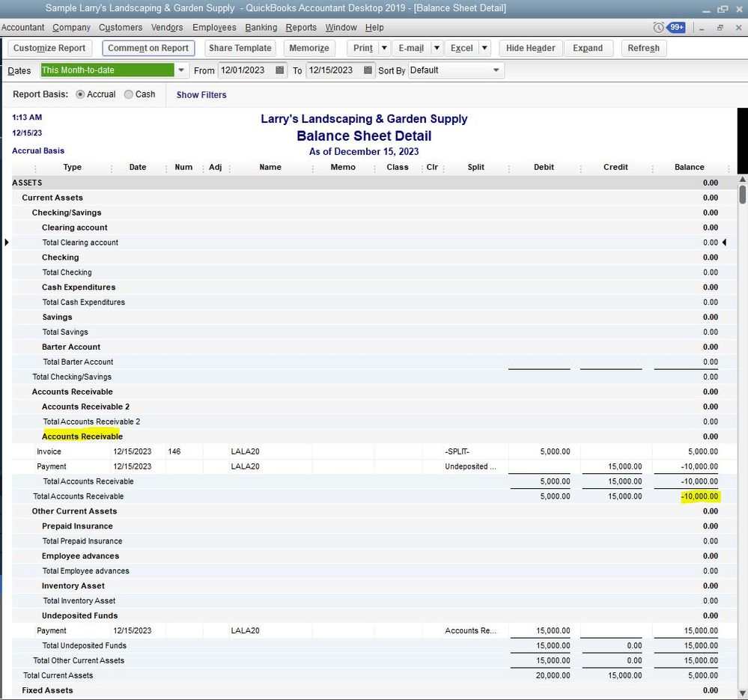
Task: Open the Sort By dropdown
Action: point(496,70)
